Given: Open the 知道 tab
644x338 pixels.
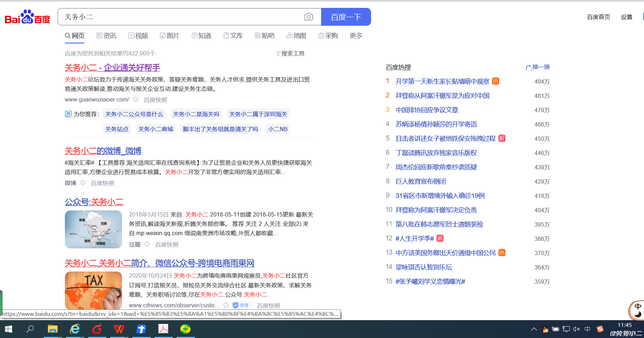Looking at the screenshot, I should [201, 36].
